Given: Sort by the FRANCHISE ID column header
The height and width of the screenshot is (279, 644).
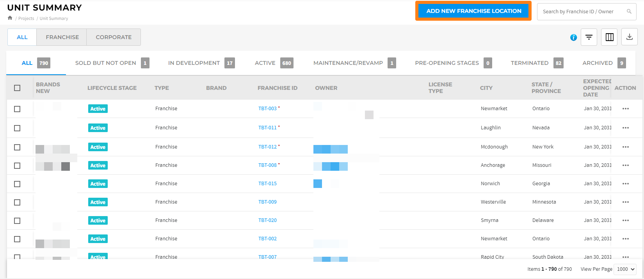Looking at the screenshot, I should (278, 88).
